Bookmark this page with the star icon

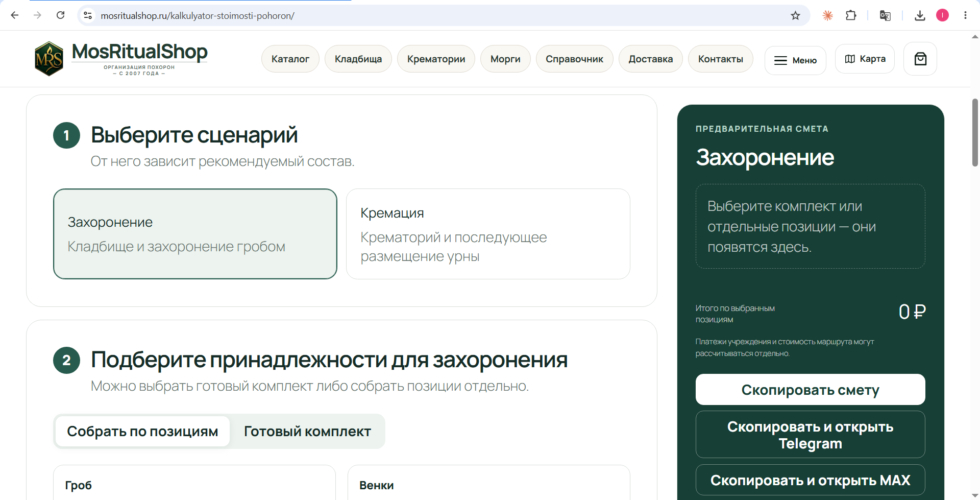tap(795, 15)
